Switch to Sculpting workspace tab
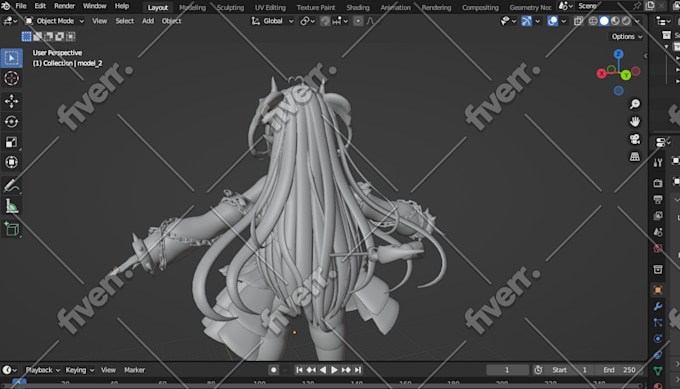This screenshot has height=389, width=680. (x=230, y=7)
